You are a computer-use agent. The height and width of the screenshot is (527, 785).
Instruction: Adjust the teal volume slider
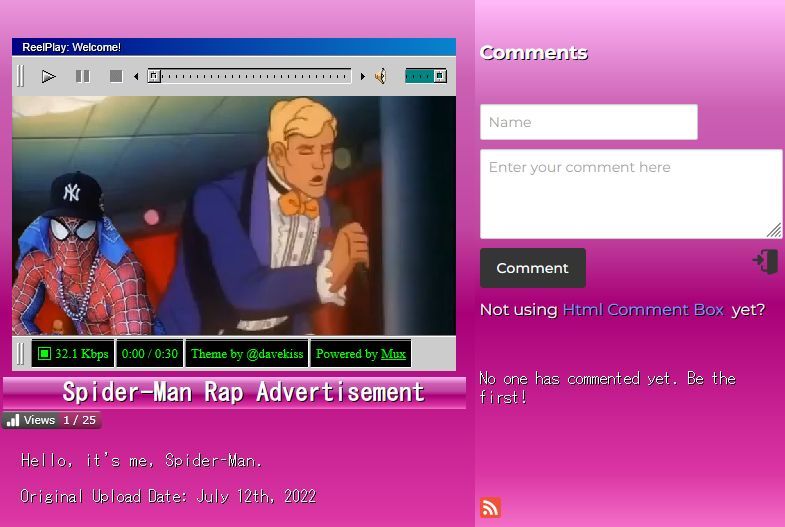click(426, 76)
